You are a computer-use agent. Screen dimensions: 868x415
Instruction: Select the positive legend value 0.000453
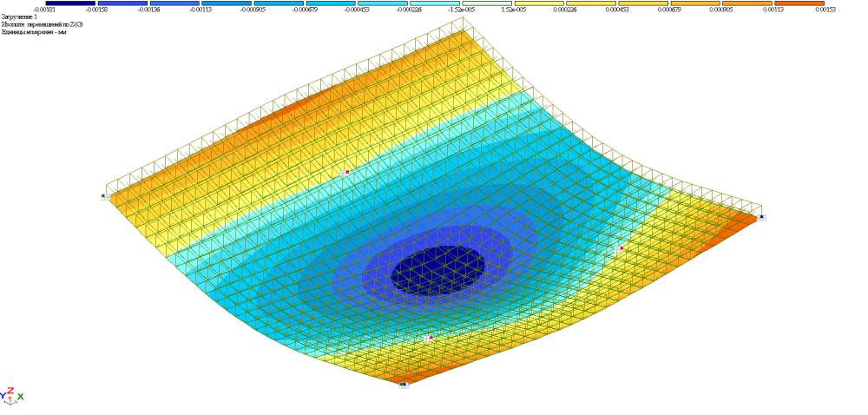pos(616,10)
